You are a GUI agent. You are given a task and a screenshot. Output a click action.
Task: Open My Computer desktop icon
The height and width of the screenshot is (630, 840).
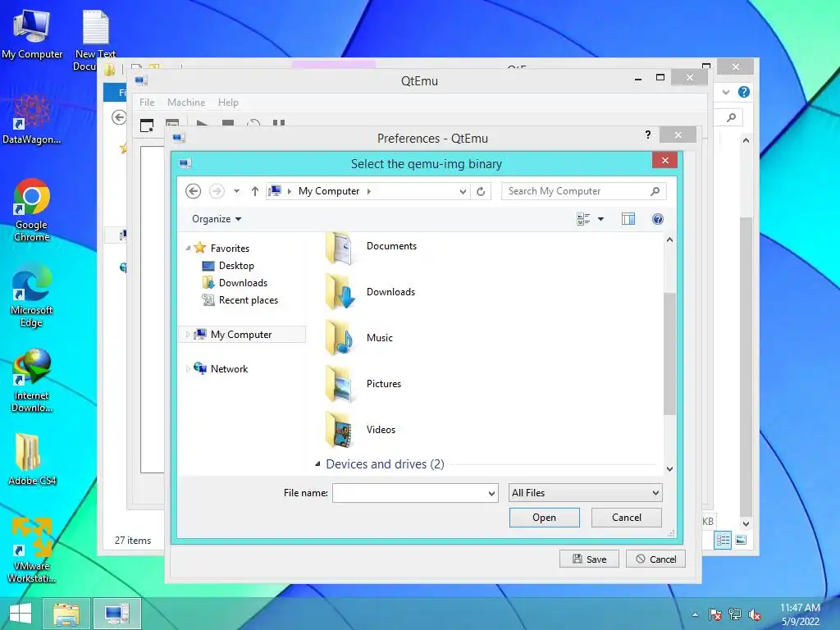pos(32,34)
